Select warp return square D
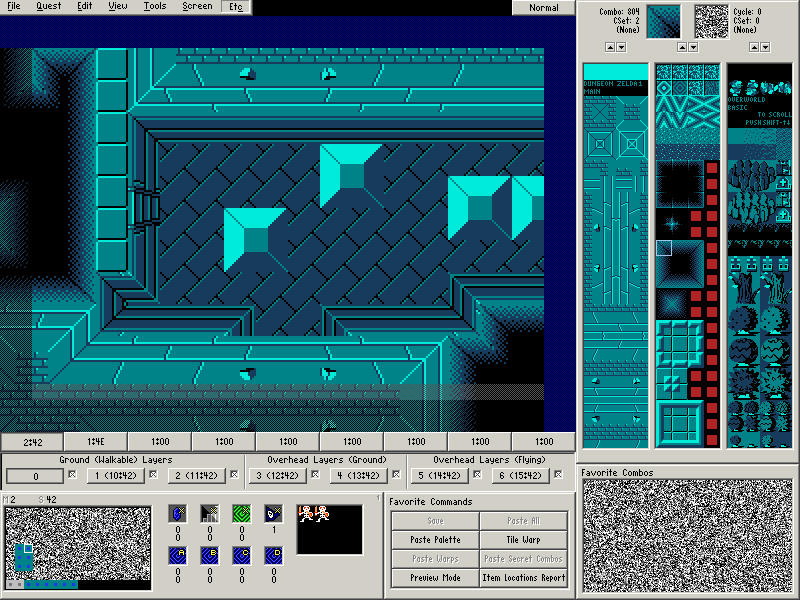The height and width of the screenshot is (600, 800). (274, 556)
